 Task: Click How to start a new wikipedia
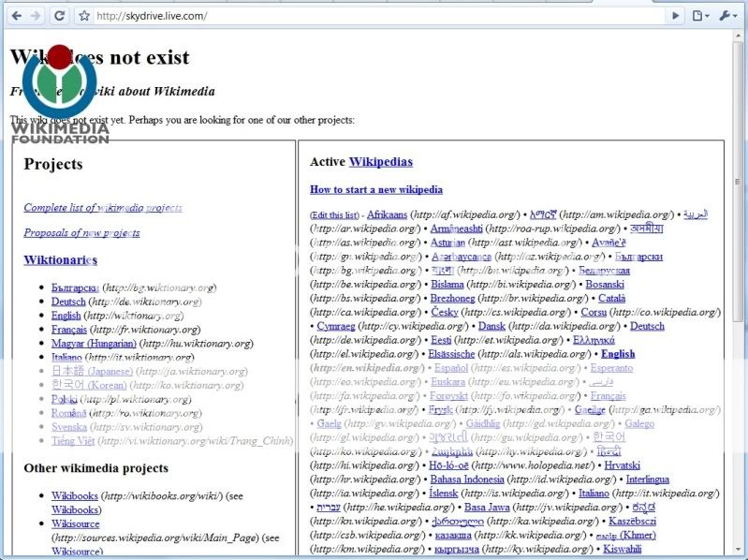(375, 189)
